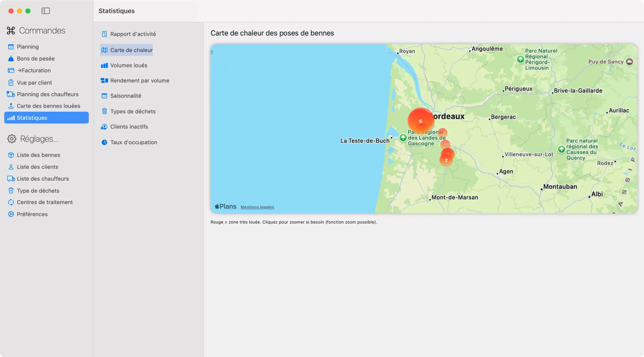This screenshot has height=357, width=644.
Task: Click the Liste des chauffeurs truck icon
Action: [11, 179]
